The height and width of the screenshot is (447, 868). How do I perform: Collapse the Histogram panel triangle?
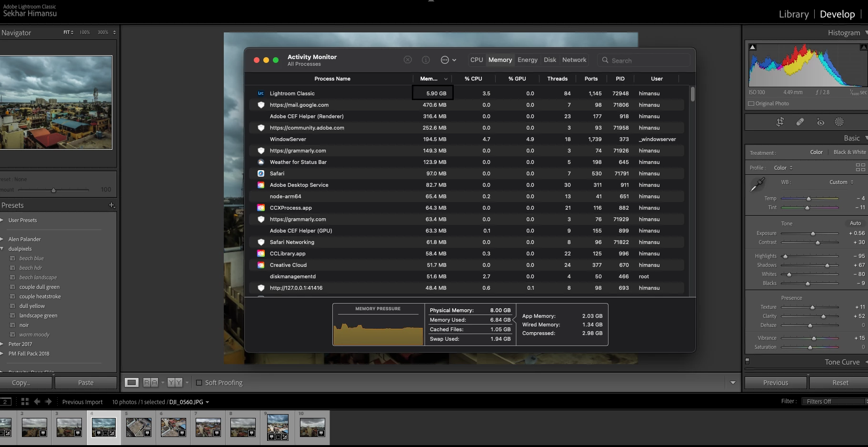(866, 32)
